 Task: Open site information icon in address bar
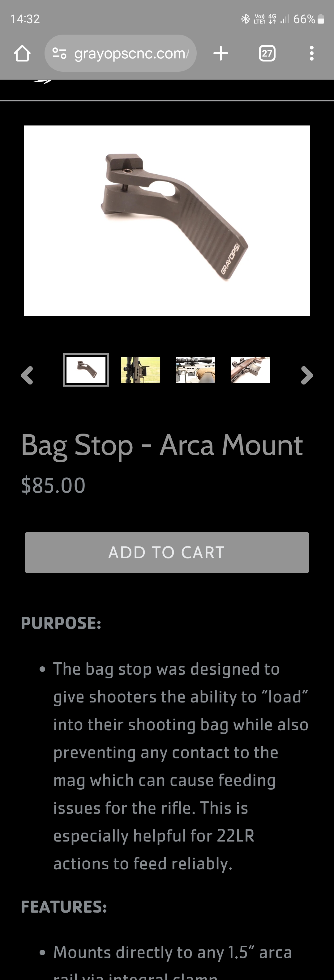tap(59, 53)
